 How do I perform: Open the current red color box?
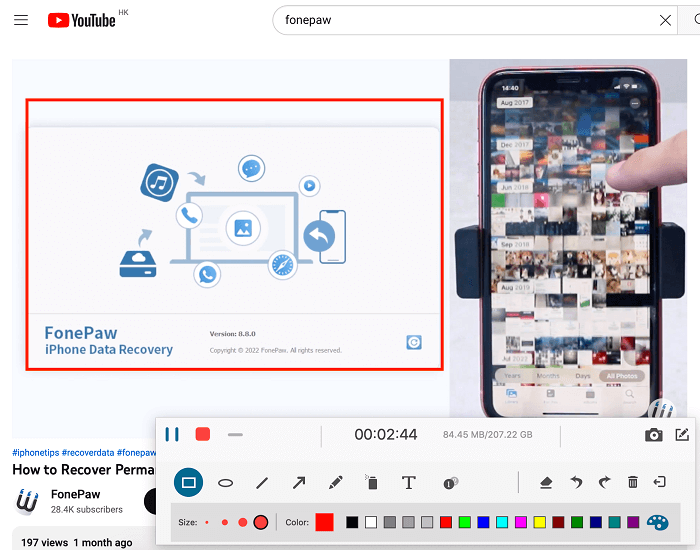click(x=325, y=522)
